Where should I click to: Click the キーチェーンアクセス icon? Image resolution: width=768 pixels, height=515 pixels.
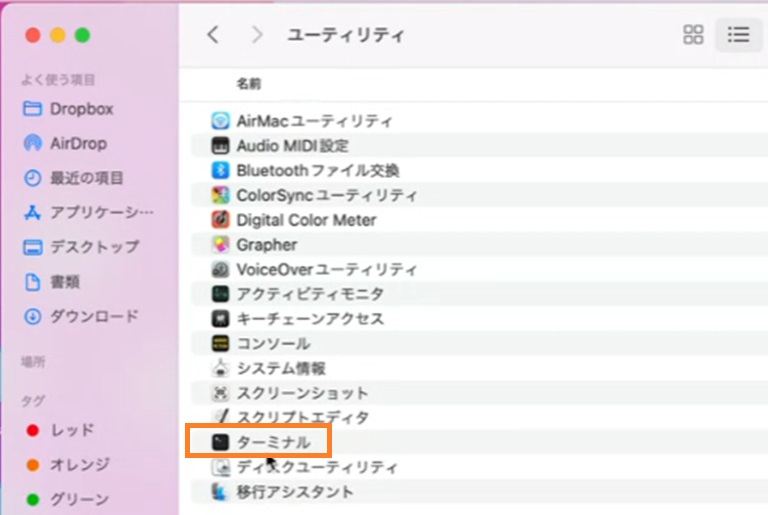[221, 319]
